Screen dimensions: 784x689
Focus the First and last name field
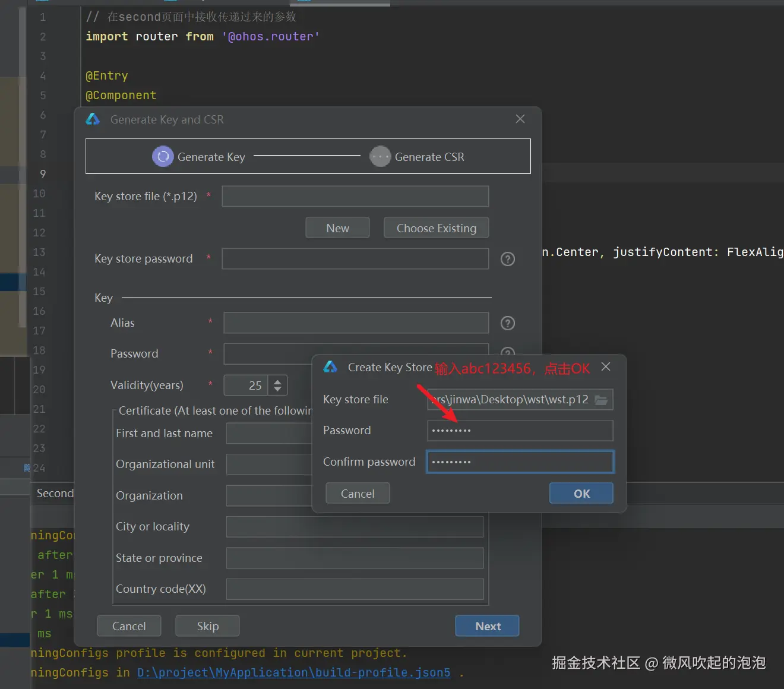coord(269,434)
